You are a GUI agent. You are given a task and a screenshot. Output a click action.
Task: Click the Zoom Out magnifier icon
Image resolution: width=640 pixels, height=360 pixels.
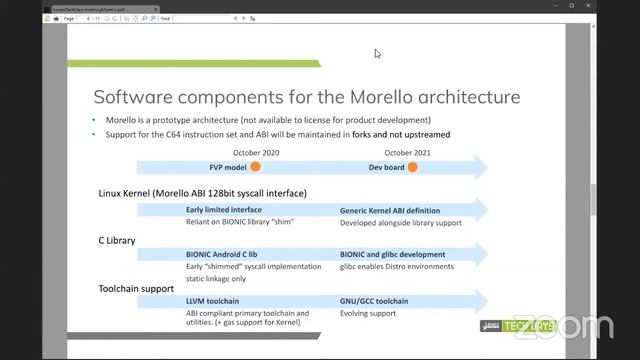coord(144,18)
